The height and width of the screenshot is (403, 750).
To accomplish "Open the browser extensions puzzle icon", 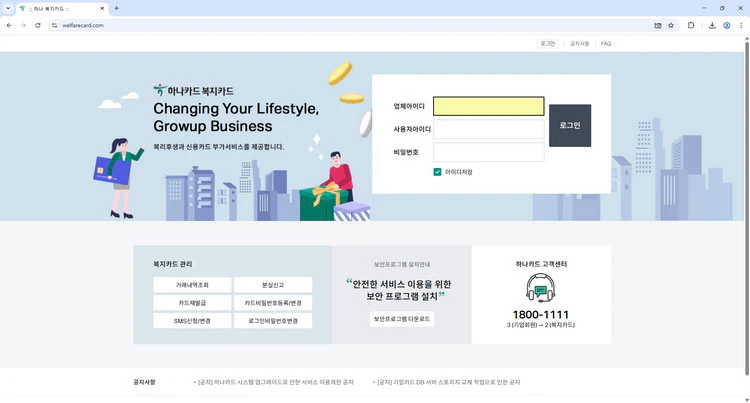I will click(x=691, y=25).
